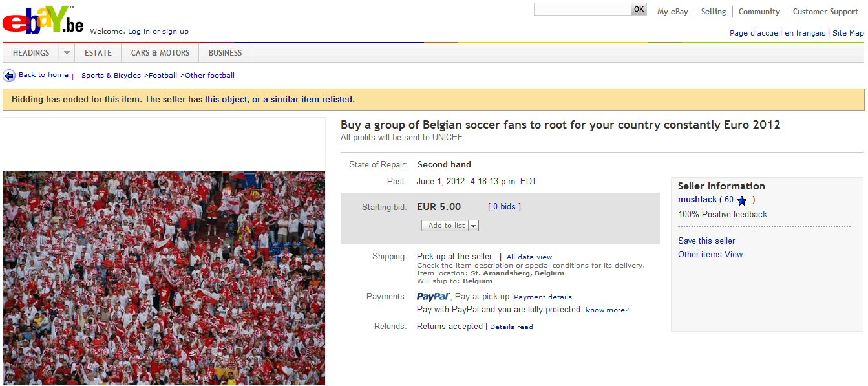Image resolution: width=868 pixels, height=386 pixels.
Task: Expand the Headings dropdown arrow
Action: click(x=67, y=53)
